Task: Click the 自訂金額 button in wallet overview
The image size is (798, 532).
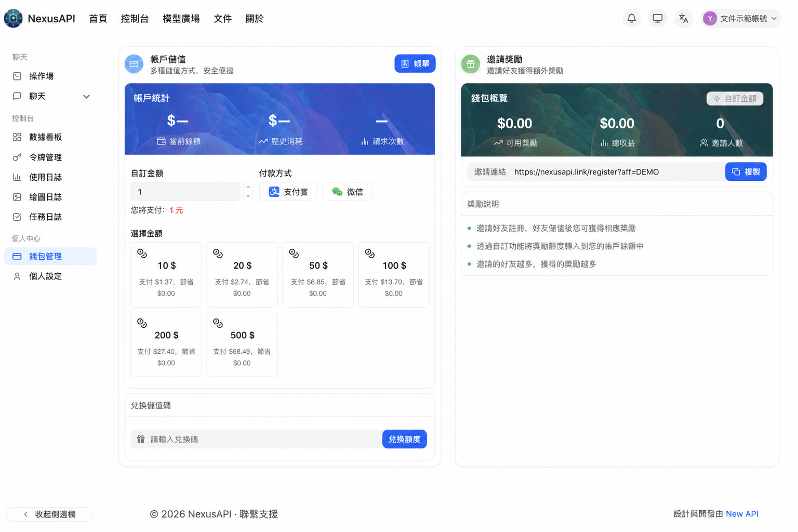Action: click(x=735, y=99)
